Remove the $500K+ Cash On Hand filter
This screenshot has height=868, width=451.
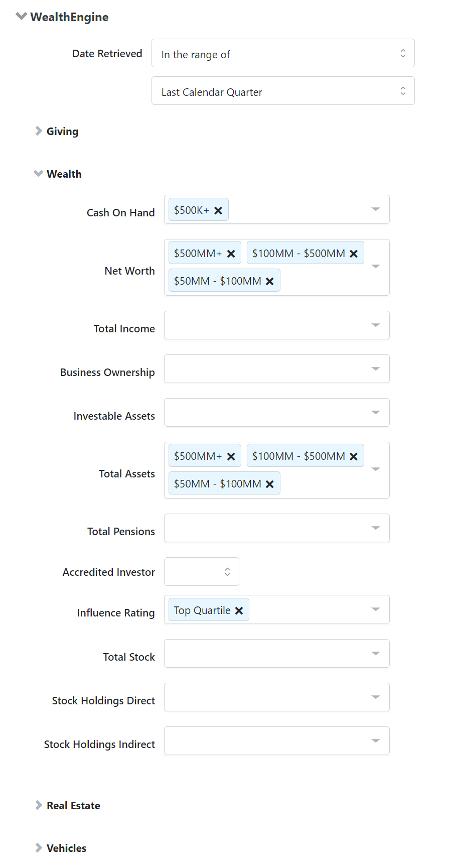pyautogui.click(x=218, y=210)
